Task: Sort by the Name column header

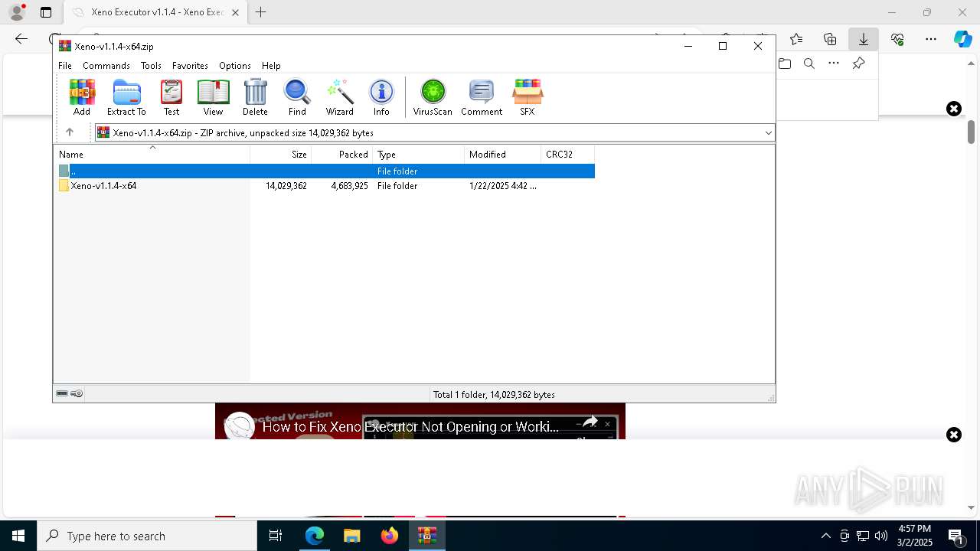Action: pyautogui.click(x=152, y=155)
